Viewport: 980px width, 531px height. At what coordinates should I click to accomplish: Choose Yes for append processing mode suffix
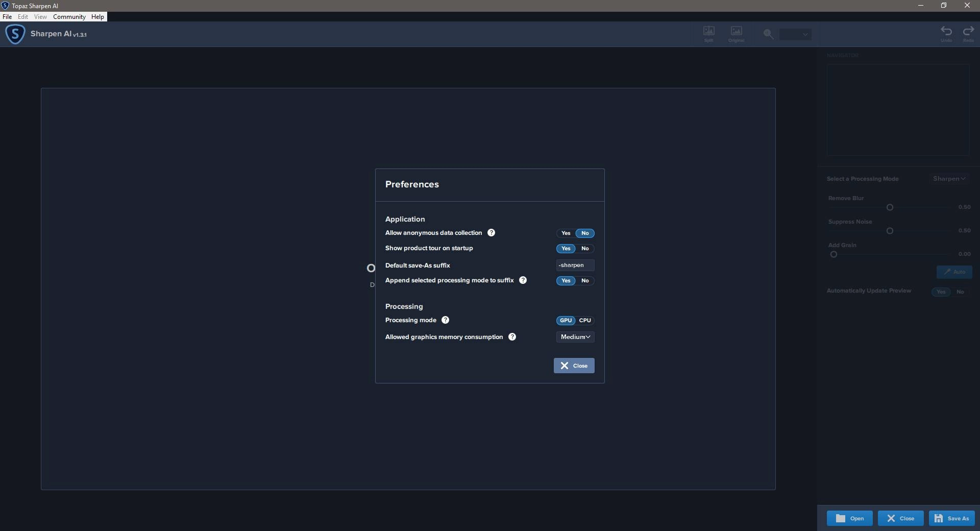(x=566, y=281)
